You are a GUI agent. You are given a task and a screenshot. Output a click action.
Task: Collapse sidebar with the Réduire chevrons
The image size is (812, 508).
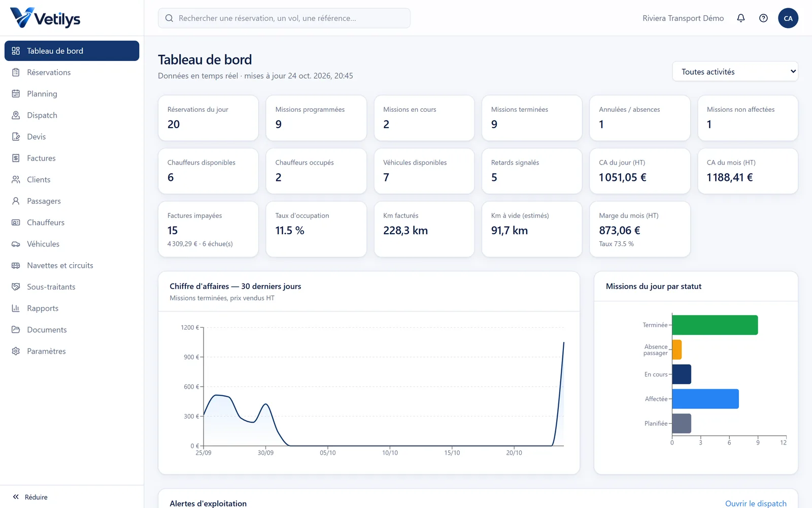pos(16,497)
